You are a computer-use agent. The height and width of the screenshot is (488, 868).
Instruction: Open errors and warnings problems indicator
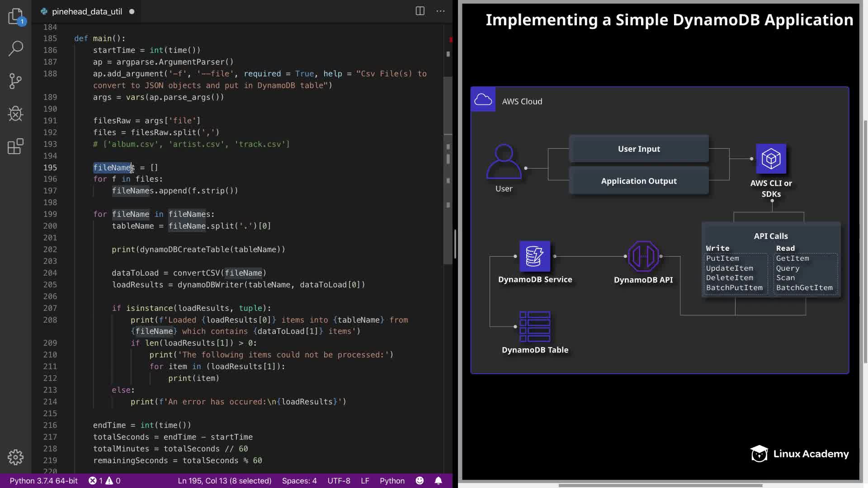coord(104,481)
